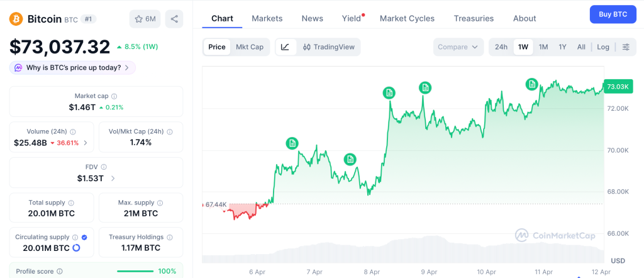644x278 pixels.
Task: Open the chart settings sliders icon
Action: coord(626,47)
